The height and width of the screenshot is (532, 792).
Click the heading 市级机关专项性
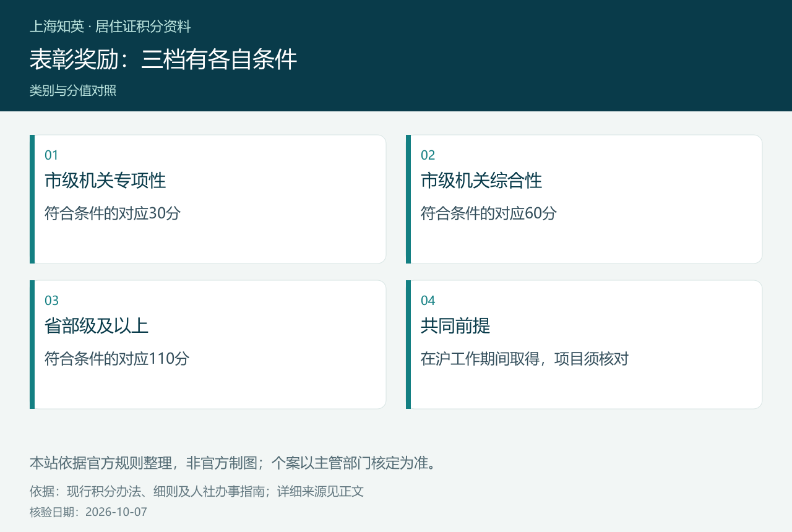click(105, 181)
